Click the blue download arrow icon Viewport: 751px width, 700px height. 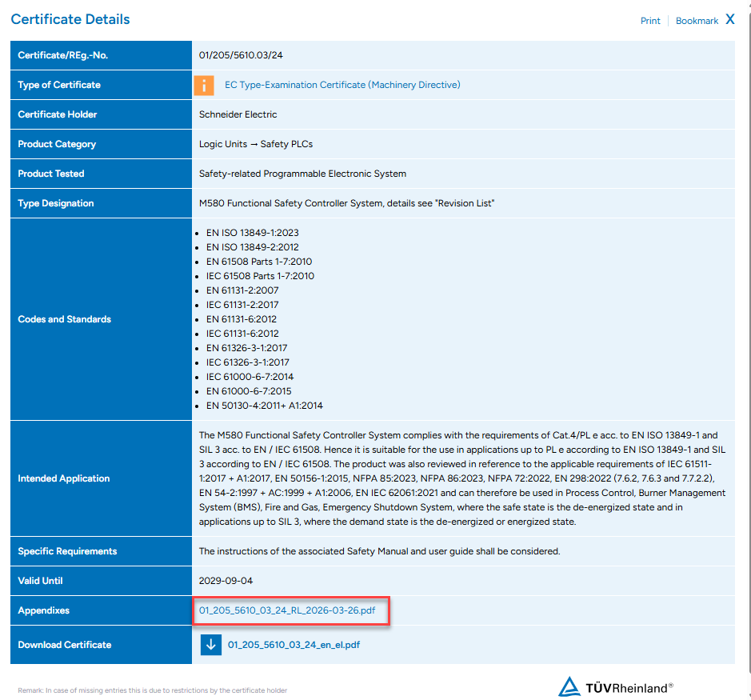tap(210, 645)
